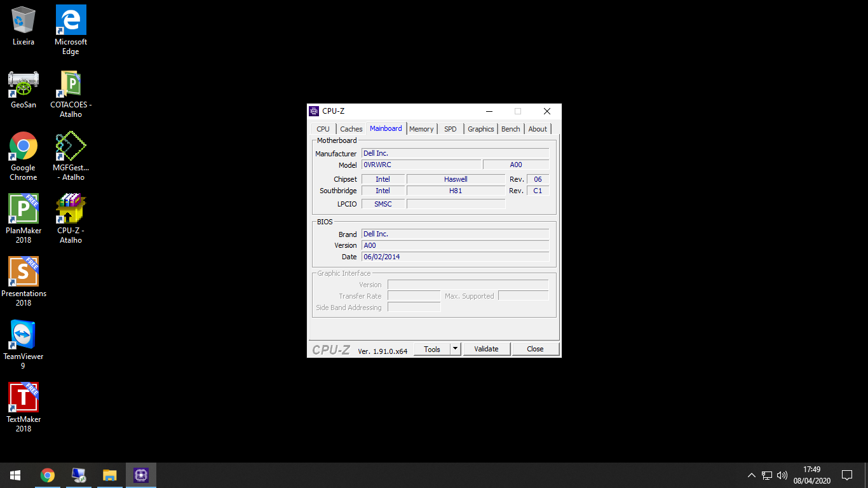Switch to the Bench tab

point(511,129)
